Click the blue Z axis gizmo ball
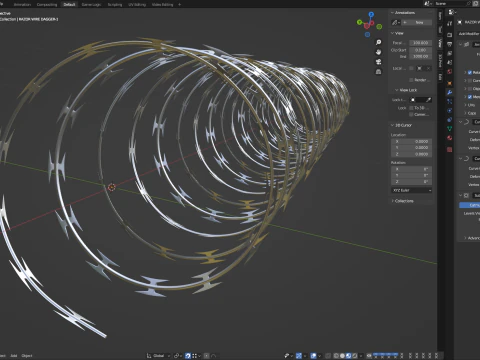The width and height of the screenshot is (480, 360). point(371,15)
